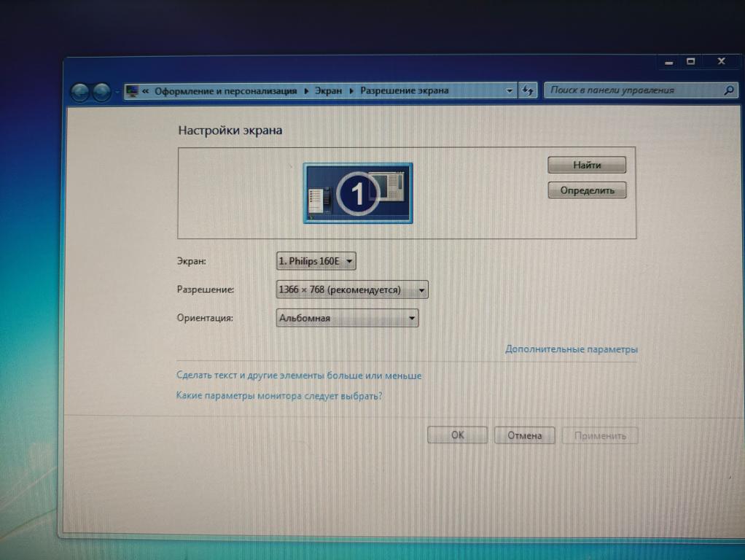Click the magnifier search icon
This screenshot has height=560, width=745.
point(729,90)
